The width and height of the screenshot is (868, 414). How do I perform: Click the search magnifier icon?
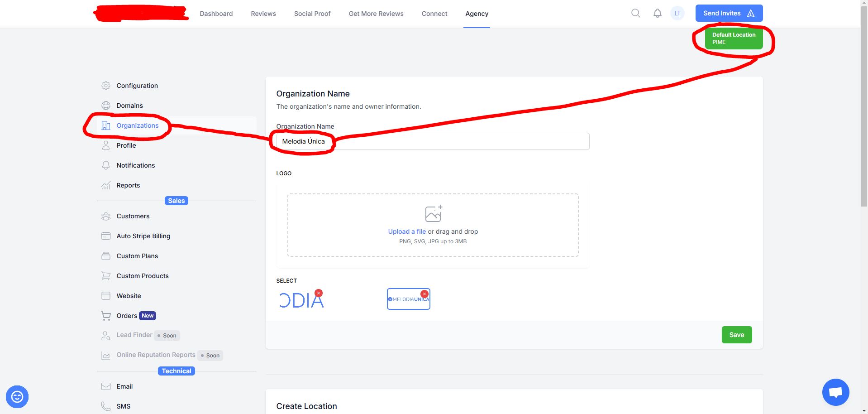coord(635,13)
